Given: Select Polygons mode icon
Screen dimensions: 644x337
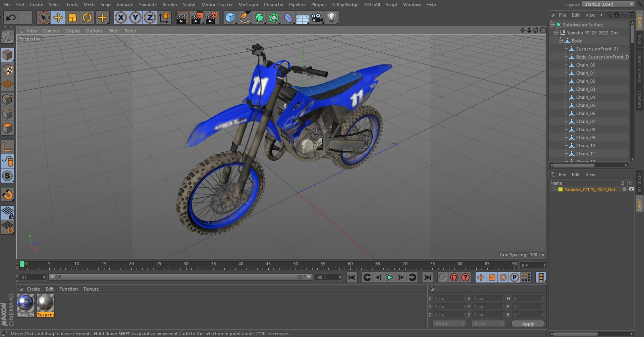Looking at the screenshot, I should 7,129.
